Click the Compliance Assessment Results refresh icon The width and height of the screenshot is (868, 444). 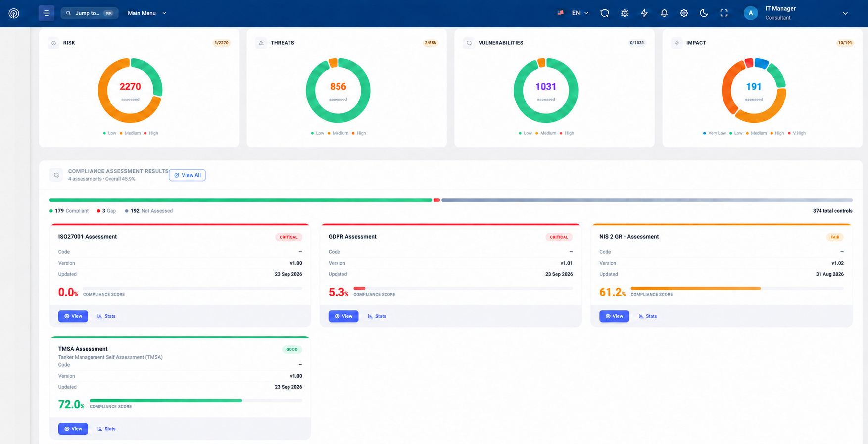[56, 175]
